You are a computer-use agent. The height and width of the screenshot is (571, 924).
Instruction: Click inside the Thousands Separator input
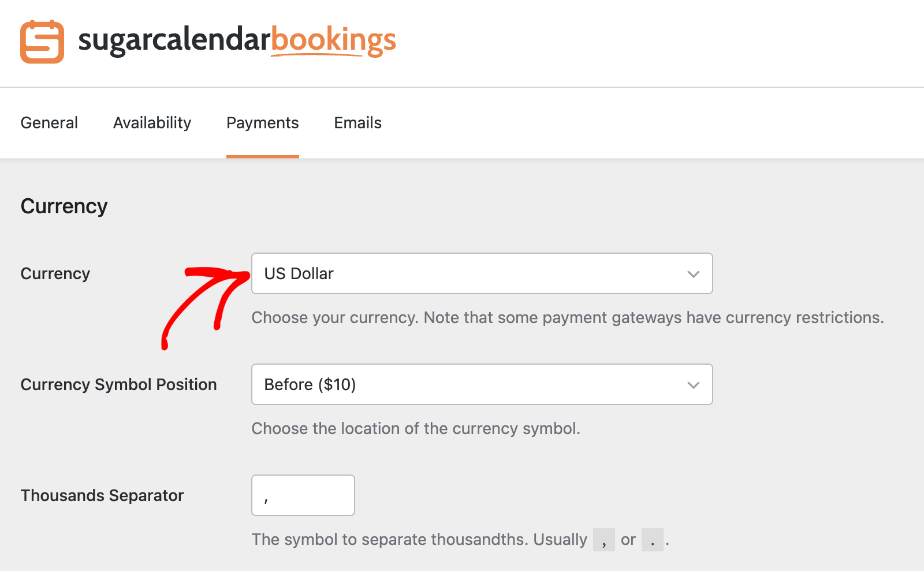pyautogui.click(x=303, y=495)
